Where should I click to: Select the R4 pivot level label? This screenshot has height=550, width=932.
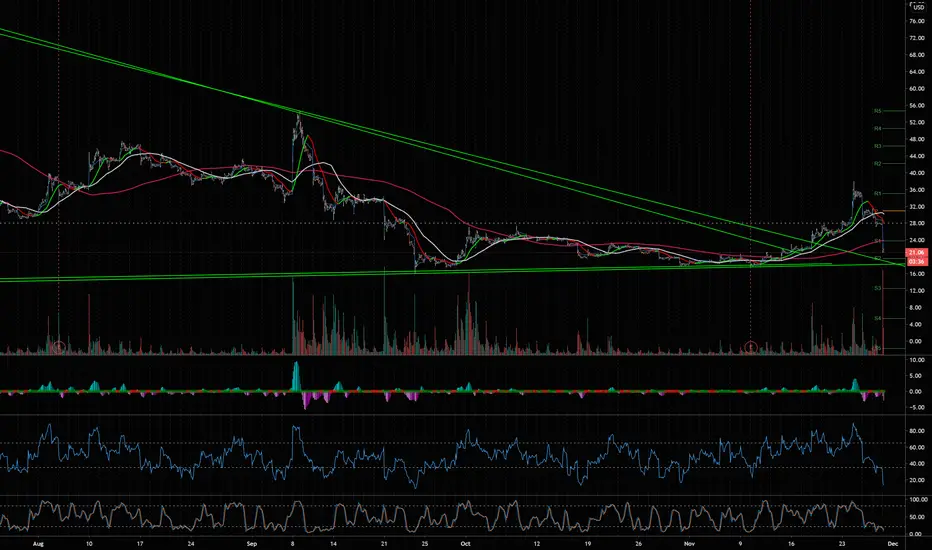tap(877, 128)
